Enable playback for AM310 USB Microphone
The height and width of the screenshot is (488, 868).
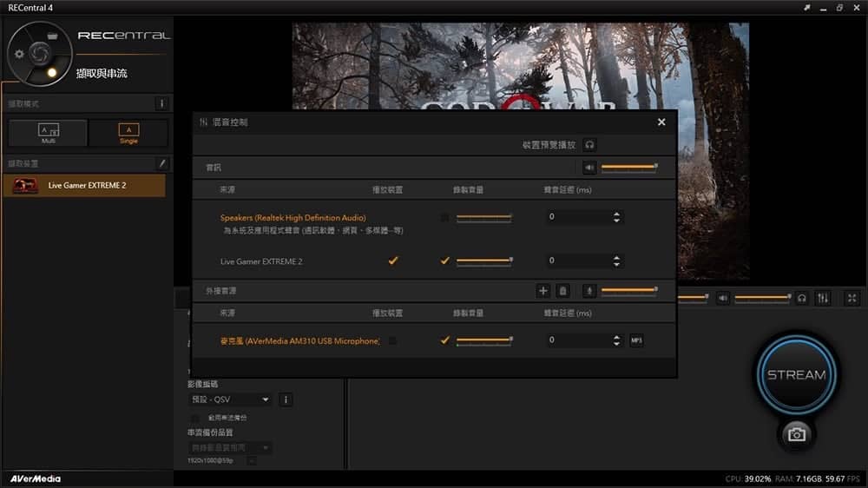click(392, 340)
